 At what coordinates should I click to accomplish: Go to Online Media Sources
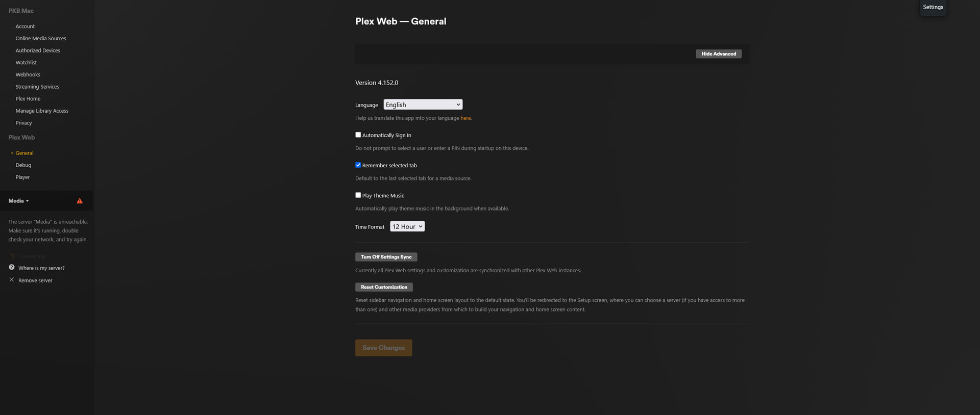41,38
